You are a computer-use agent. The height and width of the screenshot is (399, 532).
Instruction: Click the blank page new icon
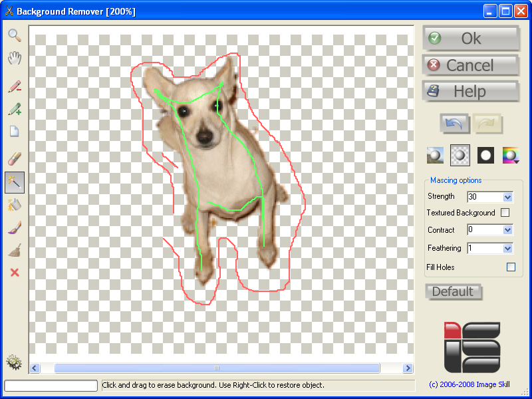[x=15, y=131]
